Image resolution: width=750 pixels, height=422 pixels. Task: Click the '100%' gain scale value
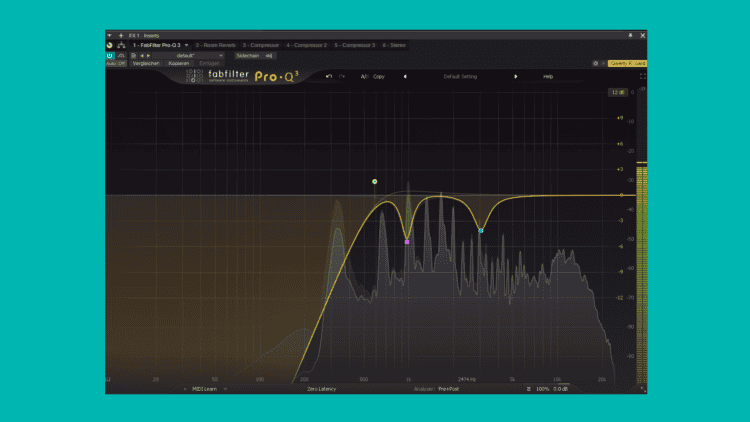pyautogui.click(x=542, y=389)
